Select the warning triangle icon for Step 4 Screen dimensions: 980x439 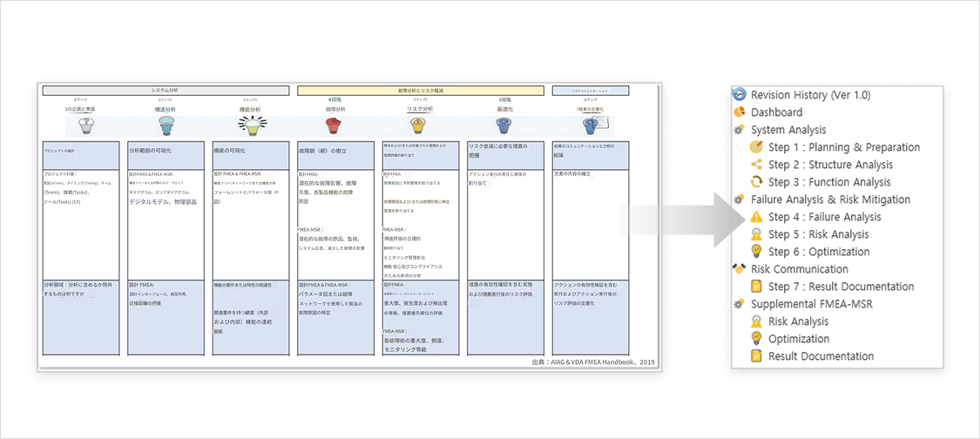tap(756, 217)
